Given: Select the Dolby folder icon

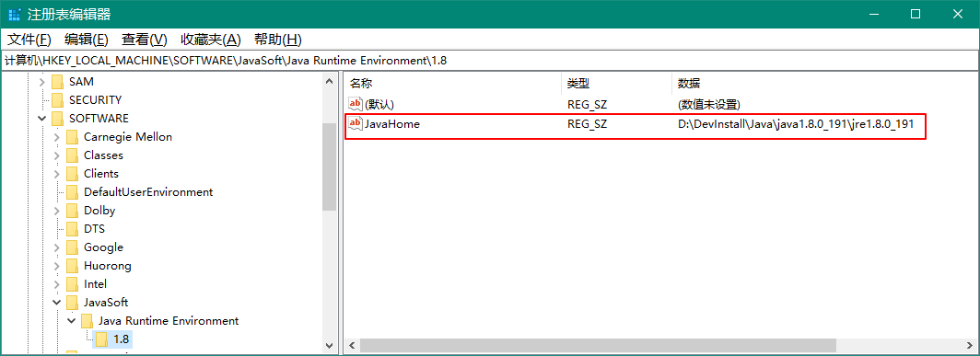Looking at the screenshot, I should point(73,211).
